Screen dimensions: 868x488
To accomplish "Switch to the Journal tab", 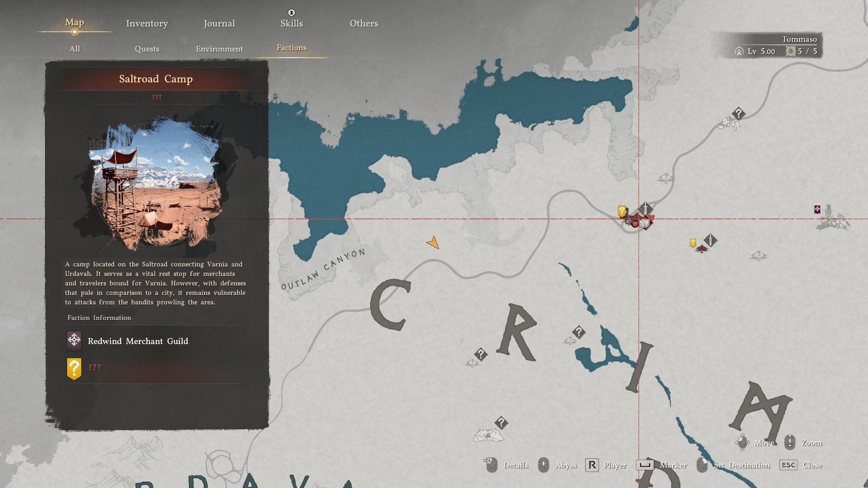I will [x=219, y=23].
